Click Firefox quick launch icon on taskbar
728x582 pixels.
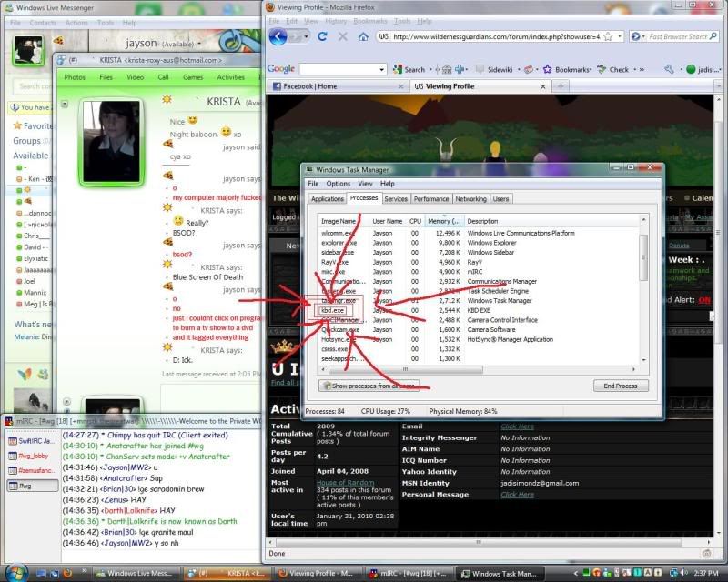[67, 574]
